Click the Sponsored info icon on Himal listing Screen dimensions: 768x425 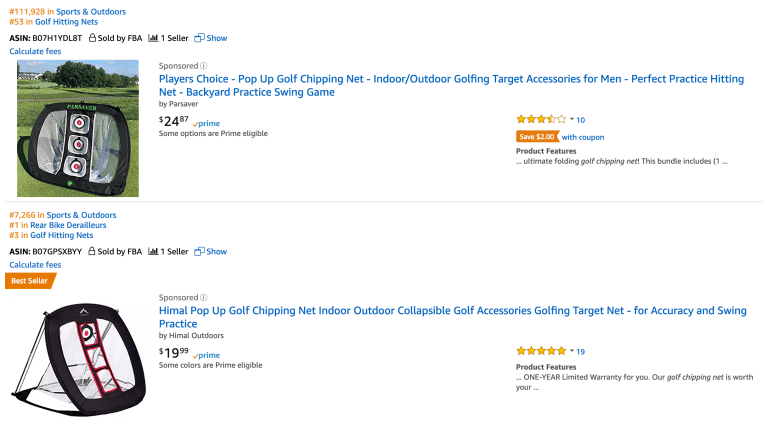pyautogui.click(x=204, y=297)
